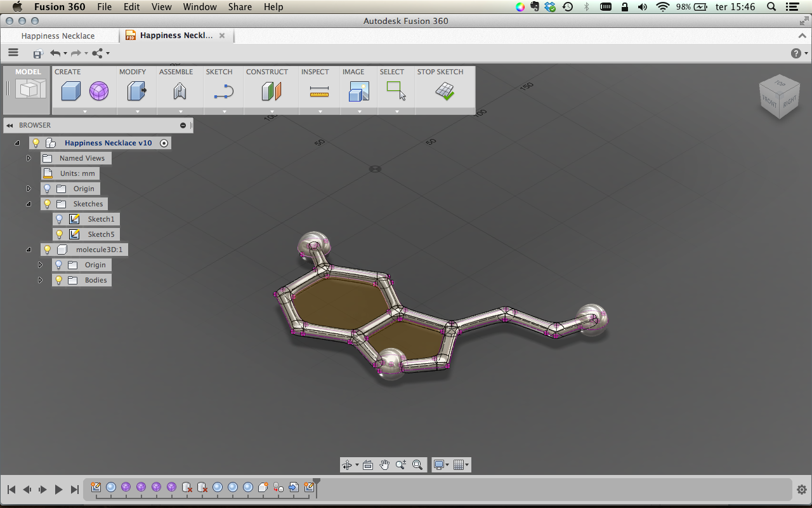The height and width of the screenshot is (508, 812).
Task: Open the File menu
Action: click(104, 7)
